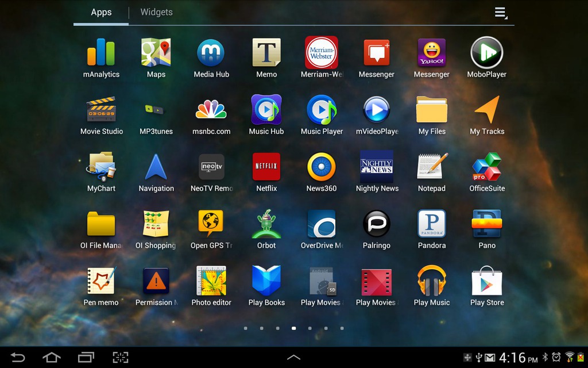Tap the USB connection status icon
588x368 pixels.
479,358
